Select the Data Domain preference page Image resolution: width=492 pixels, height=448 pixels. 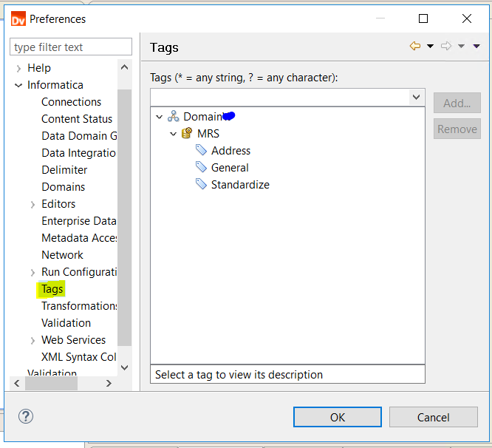[x=79, y=135]
